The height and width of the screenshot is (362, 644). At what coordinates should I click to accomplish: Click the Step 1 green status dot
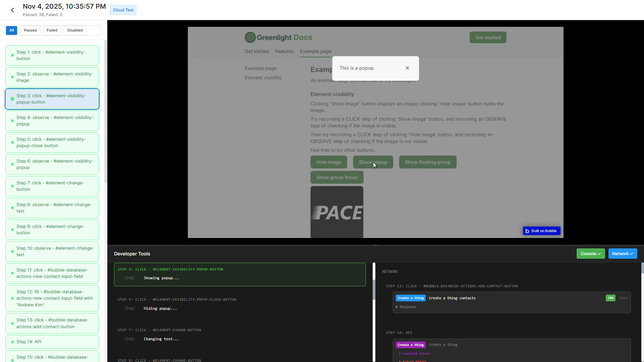(12, 55)
